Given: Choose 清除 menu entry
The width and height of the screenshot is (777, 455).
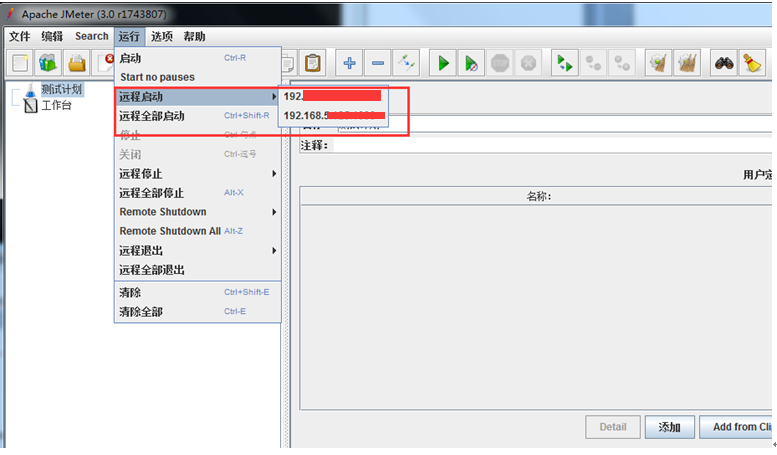Looking at the screenshot, I should click(x=198, y=292).
